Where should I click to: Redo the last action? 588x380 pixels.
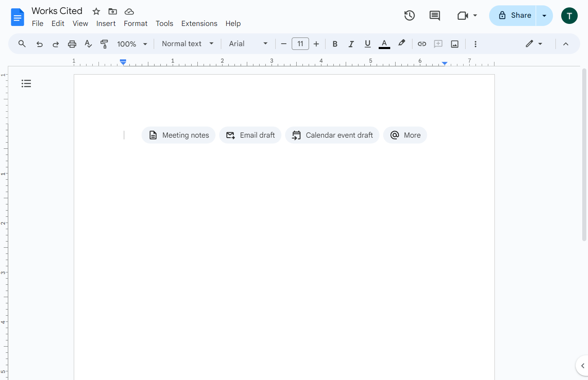click(56, 44)
